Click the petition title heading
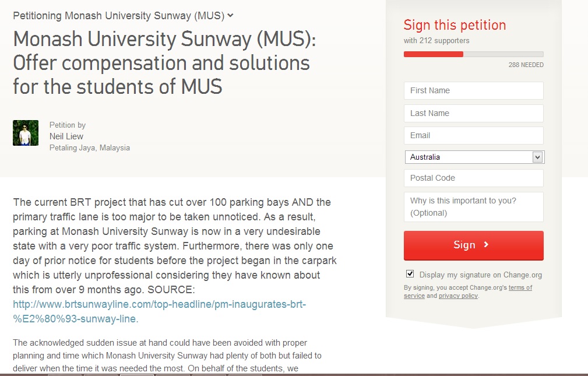Screen dimensions: 588x376 (x=164, y=63)
